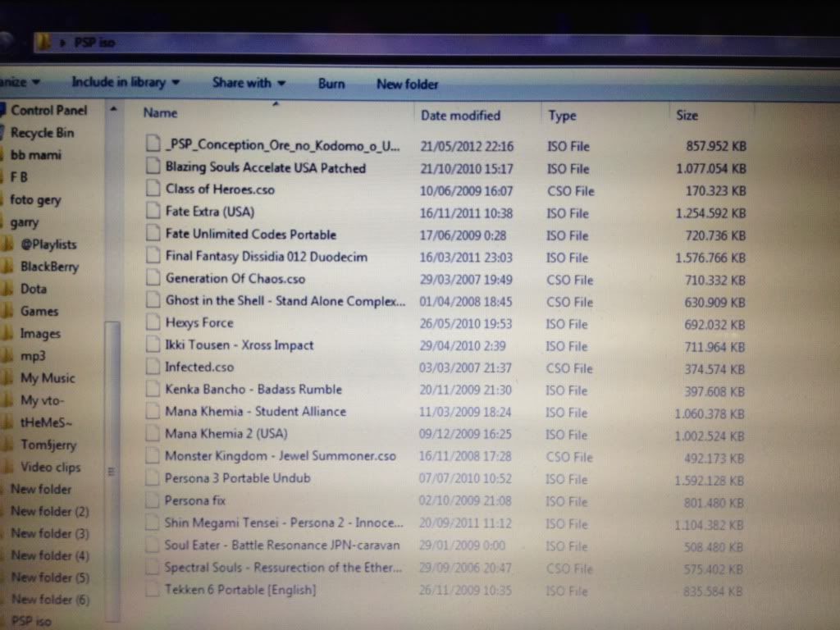Open the Share with dropdown
Image resolution: width=840 pixels, height=630 pixels.
click(249, 83)
